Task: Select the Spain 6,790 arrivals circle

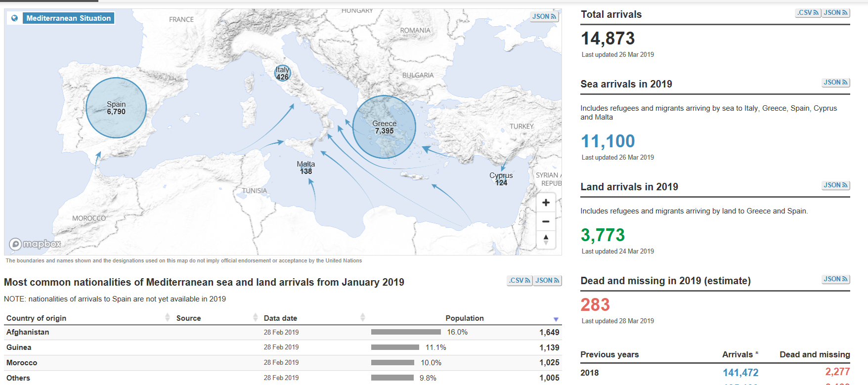Action: click(116, 108)
